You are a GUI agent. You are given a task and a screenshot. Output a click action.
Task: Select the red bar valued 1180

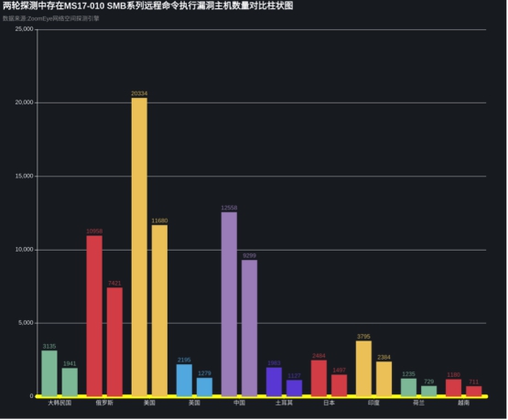tap(454, 388)
